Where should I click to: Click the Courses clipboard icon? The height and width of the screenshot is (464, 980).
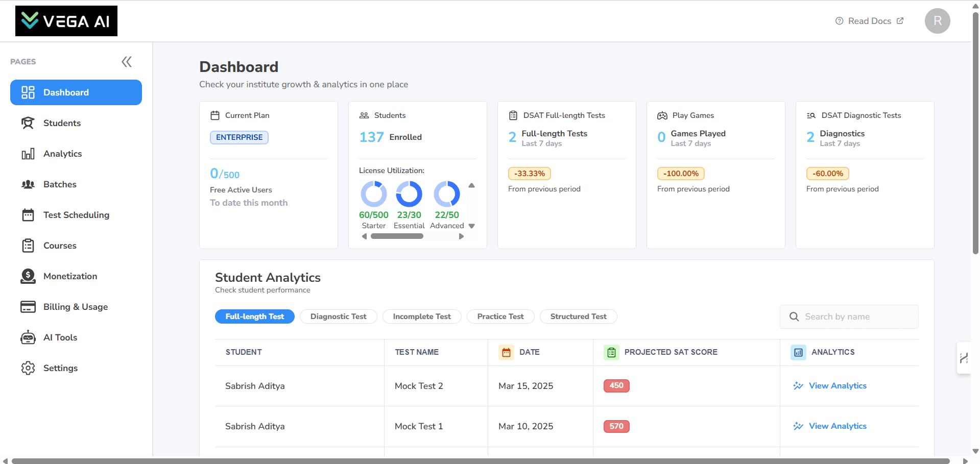(28, 246)
